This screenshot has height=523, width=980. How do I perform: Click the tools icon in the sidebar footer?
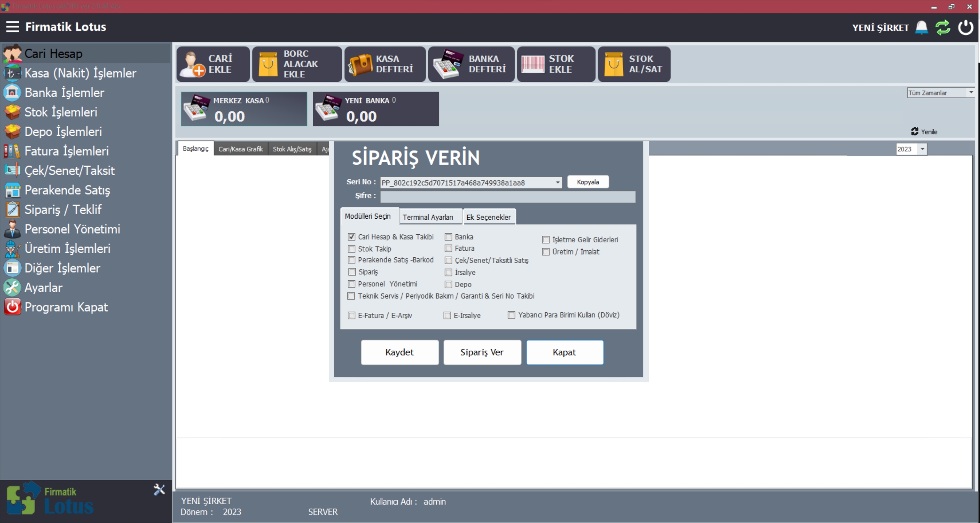point(159,490)
